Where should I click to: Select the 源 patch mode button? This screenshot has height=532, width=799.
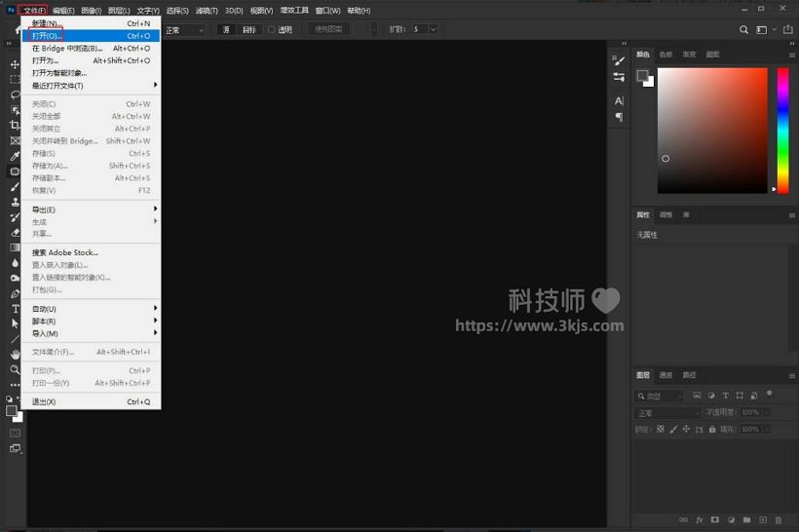click(226, 29)
